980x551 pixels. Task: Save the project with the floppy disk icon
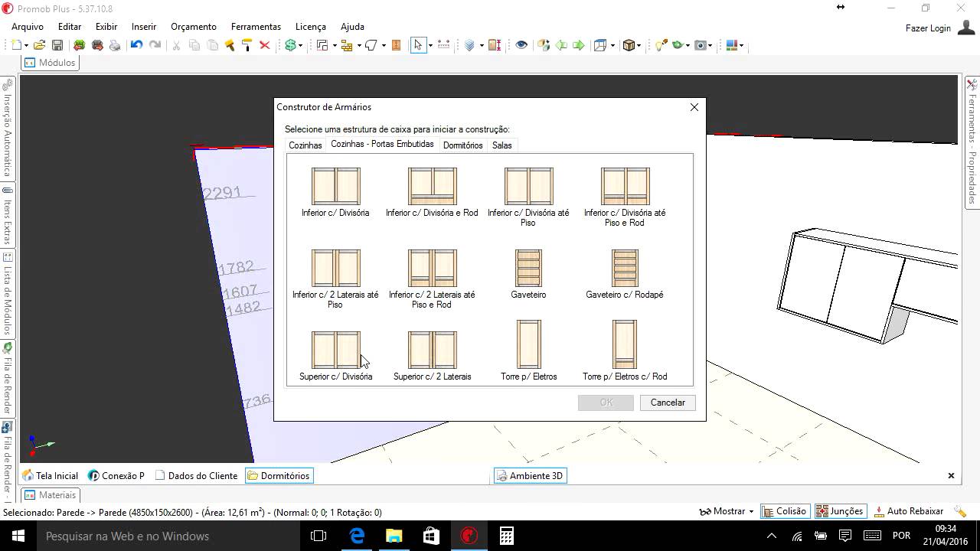(x=57, y=45)
